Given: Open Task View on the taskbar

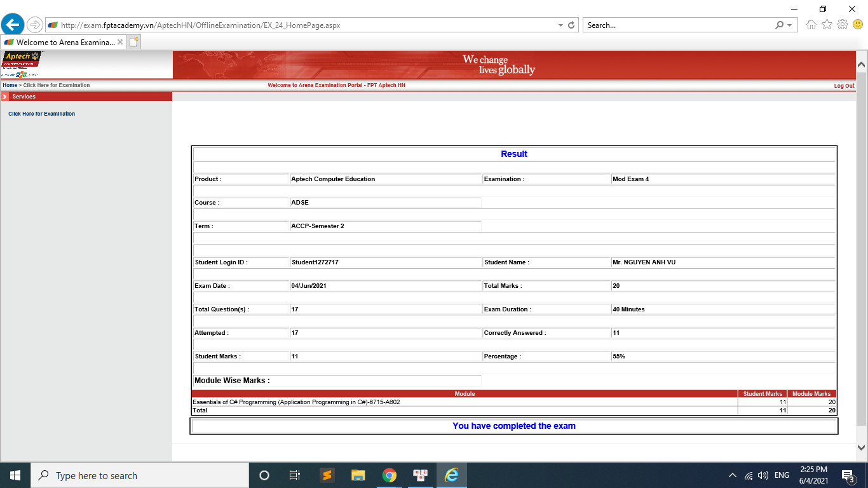Looking at the screenshot, I should pyautogui.click(x=295, y=475).
